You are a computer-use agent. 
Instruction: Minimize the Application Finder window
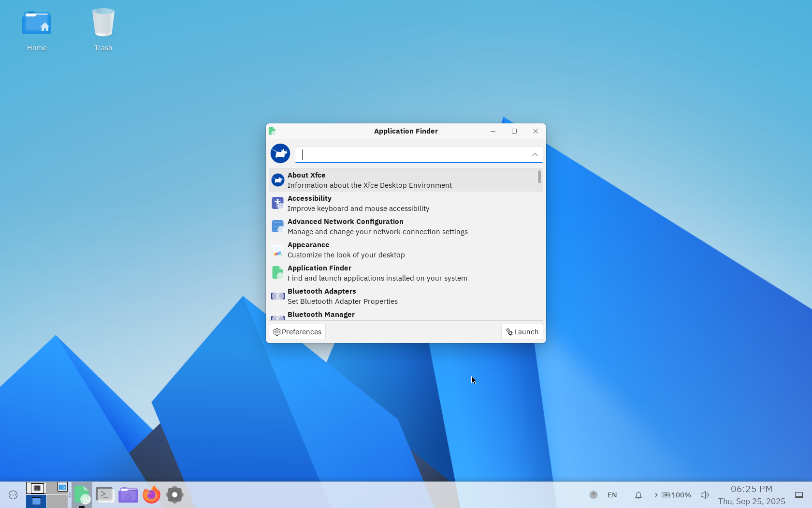(493, 131)
